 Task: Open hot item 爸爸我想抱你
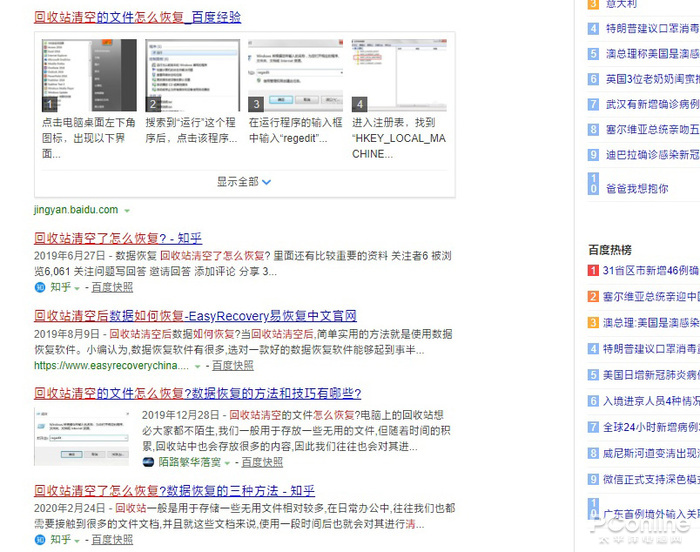coord(637,188)
